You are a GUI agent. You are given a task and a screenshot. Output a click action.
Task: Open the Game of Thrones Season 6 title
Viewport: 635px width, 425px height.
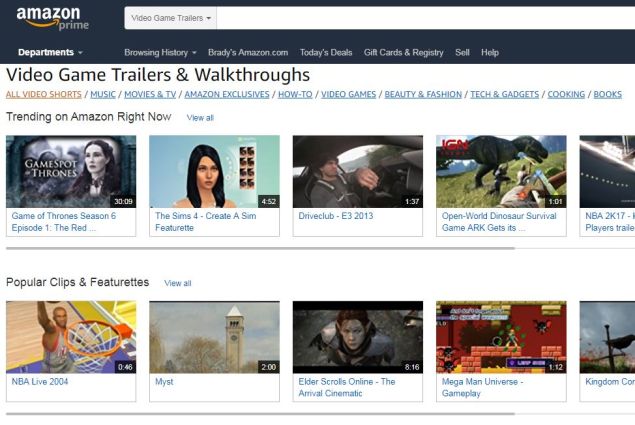coord(64,222)
